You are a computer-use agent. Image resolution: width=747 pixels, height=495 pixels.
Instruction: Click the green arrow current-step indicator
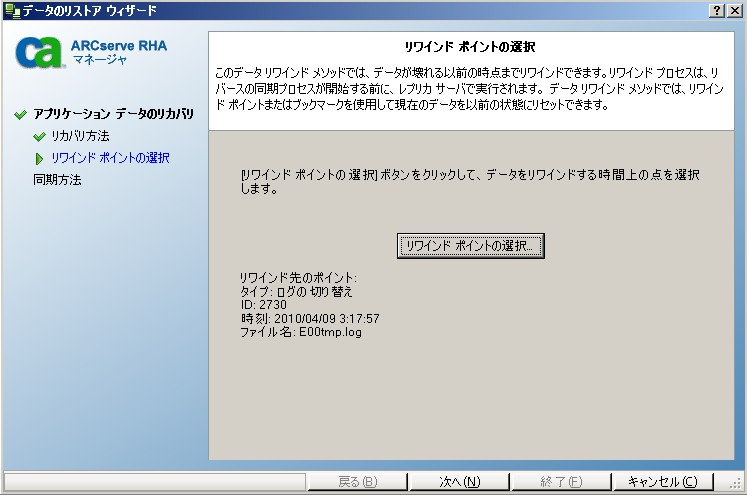coord(39,159)
